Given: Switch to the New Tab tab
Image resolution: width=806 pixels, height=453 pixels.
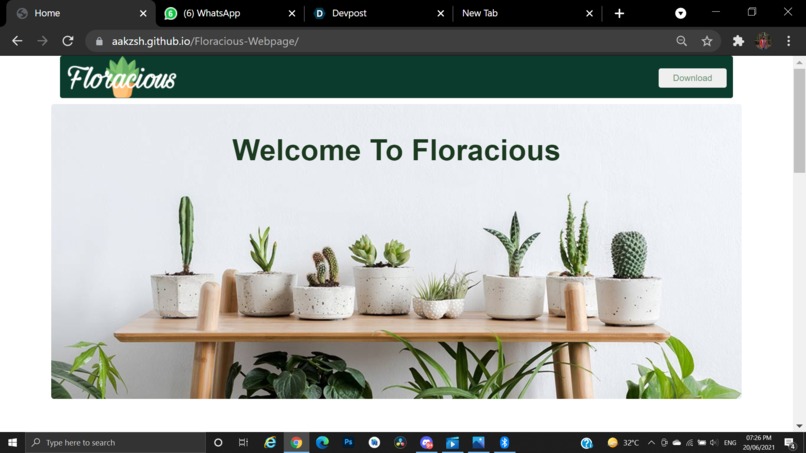Looking at the screenshot, I should click(x=527, y=14).
